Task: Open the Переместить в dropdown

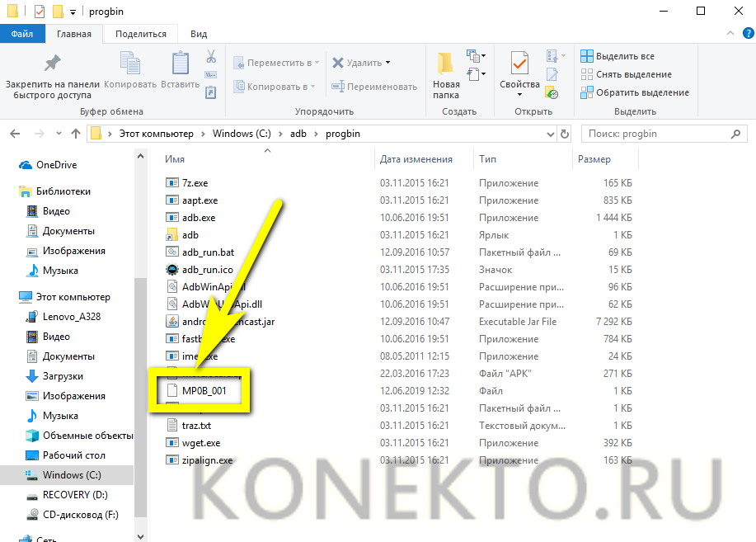Action: [x=318, y=63]
